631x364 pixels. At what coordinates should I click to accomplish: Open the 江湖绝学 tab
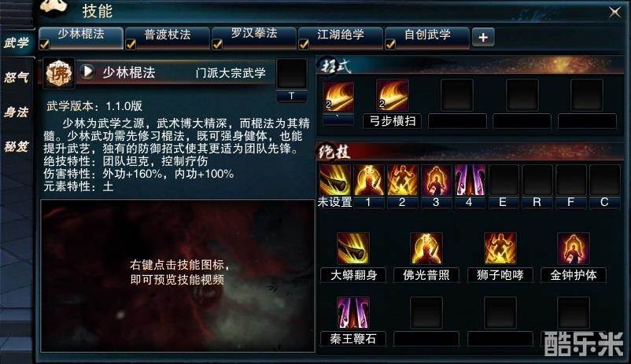(341, 38)
